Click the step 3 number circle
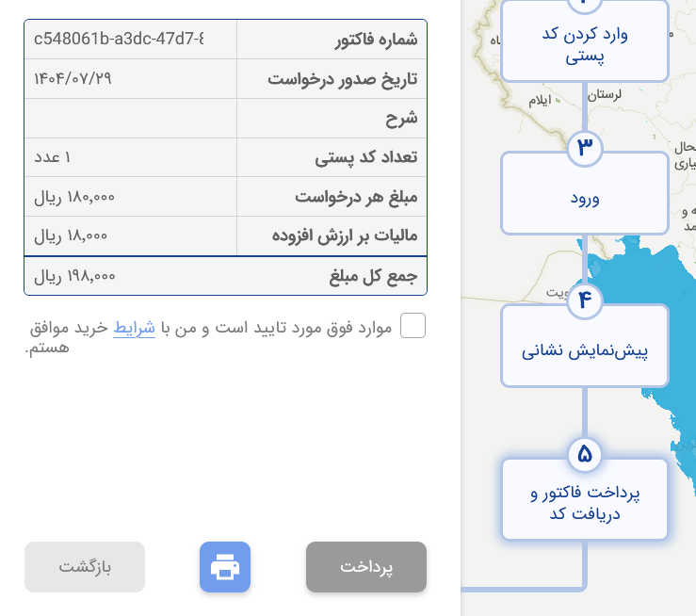The width and height of the screenshot is (696, 616). point(584,148)
